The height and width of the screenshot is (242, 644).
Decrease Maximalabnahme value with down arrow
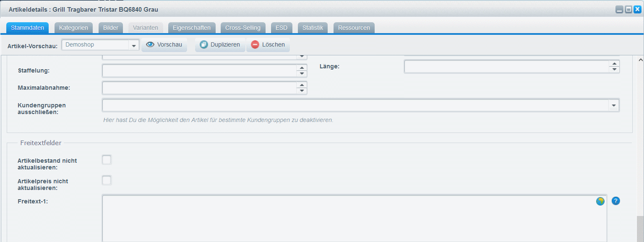pos(301,91)
